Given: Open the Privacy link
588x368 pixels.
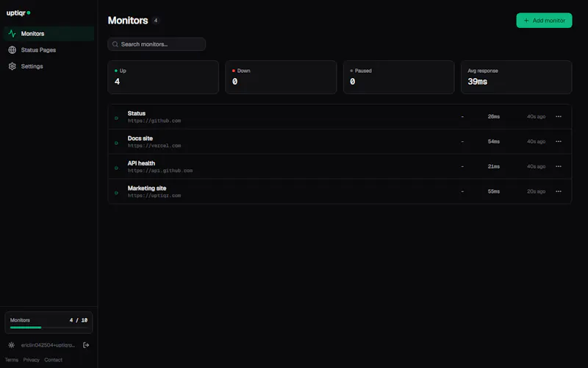Looking at the screenshot, I should pyautogui.click(x=31, y=360).
